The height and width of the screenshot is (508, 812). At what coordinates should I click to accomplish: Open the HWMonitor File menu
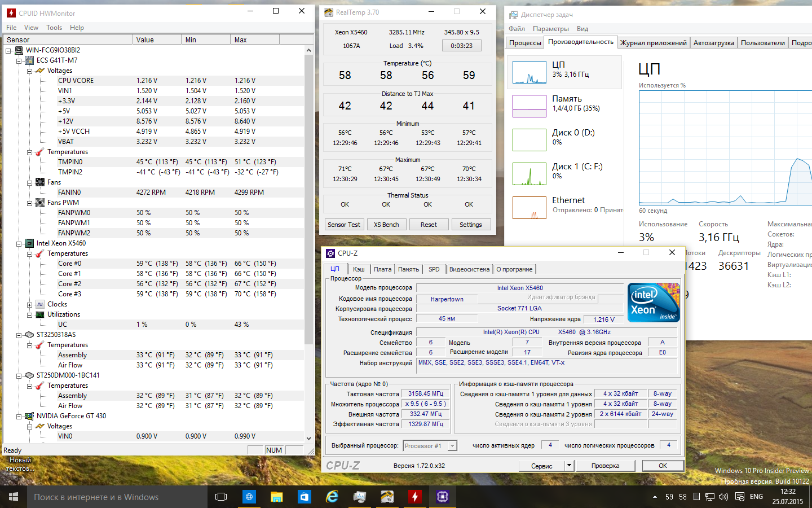pos(11,28)
